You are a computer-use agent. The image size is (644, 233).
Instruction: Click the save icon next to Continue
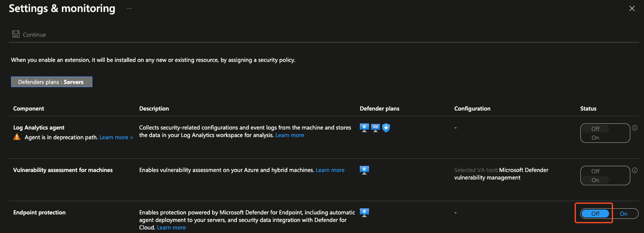coord(16,34)
